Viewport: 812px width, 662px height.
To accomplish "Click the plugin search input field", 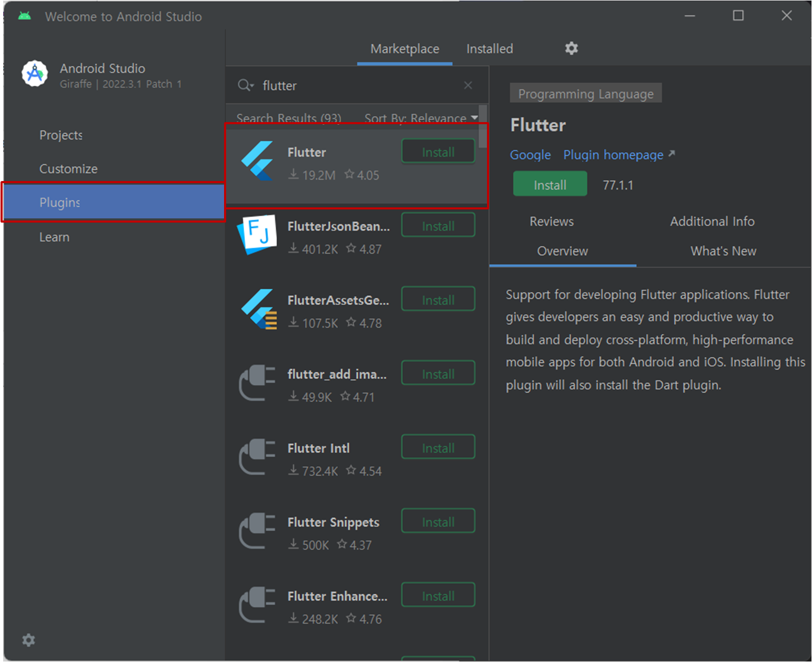I will click(358, 85).
